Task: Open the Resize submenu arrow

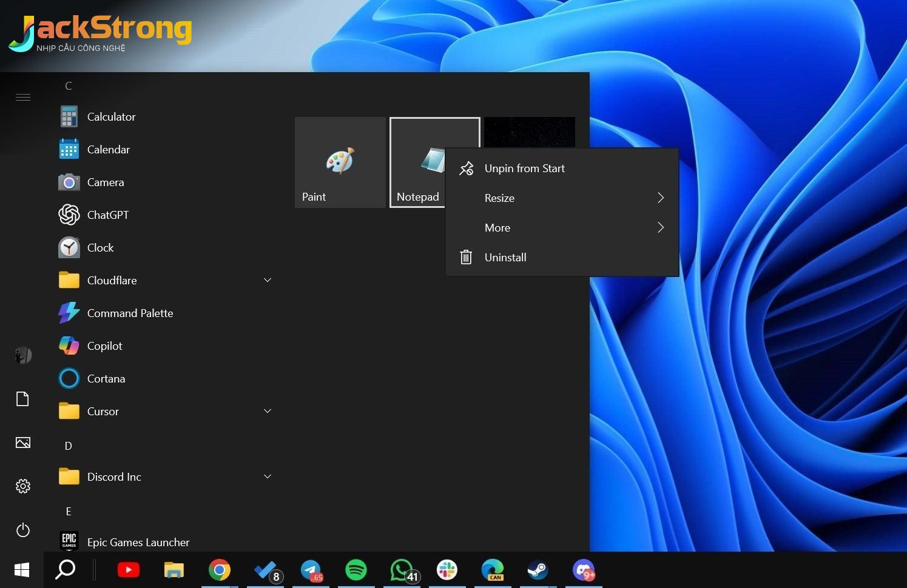Action: (x=661, y=198)
